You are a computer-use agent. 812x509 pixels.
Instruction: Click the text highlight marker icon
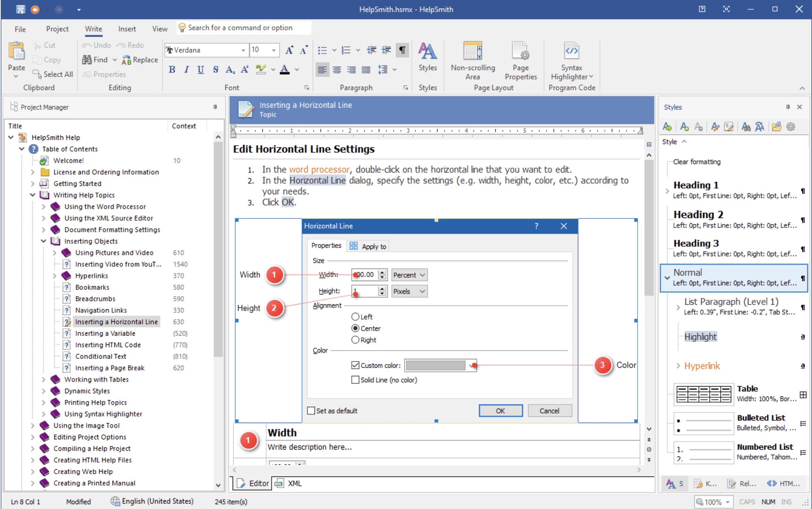click(261, 69)
